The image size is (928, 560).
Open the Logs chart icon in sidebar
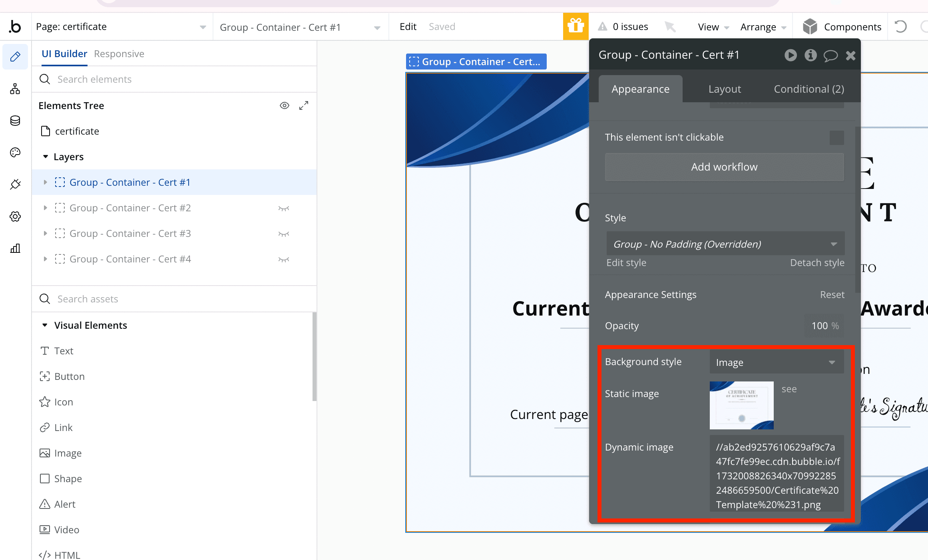tap(15, 248)
